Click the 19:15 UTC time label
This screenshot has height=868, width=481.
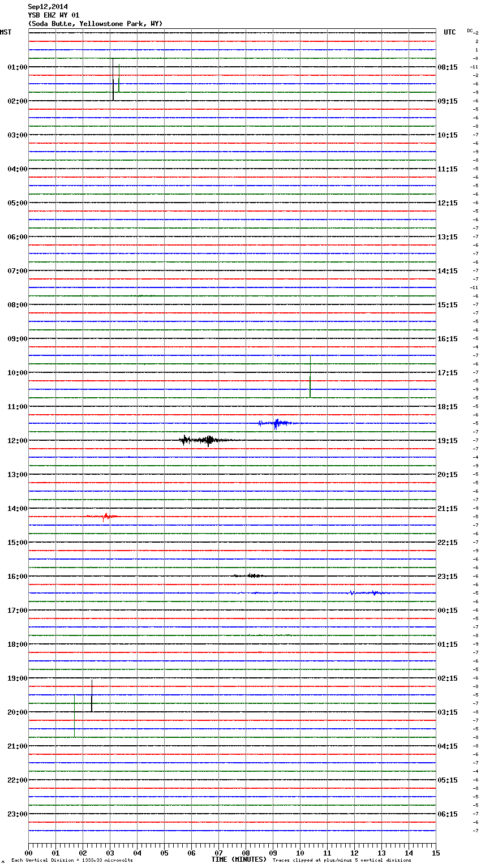(448, 441)
